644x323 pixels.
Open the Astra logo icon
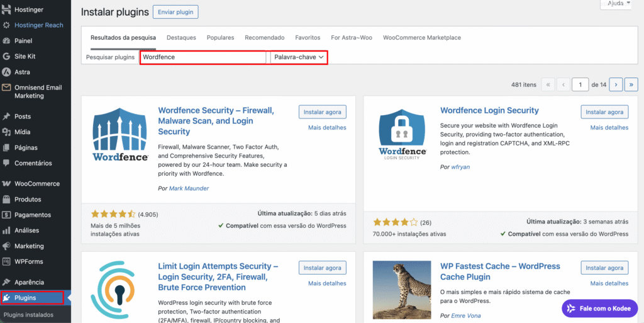(x=6, y=72)
